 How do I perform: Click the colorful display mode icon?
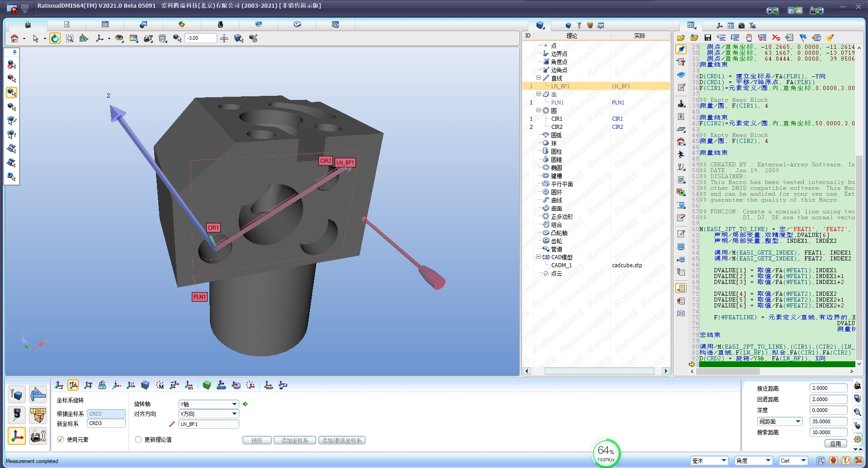(133, 38)
